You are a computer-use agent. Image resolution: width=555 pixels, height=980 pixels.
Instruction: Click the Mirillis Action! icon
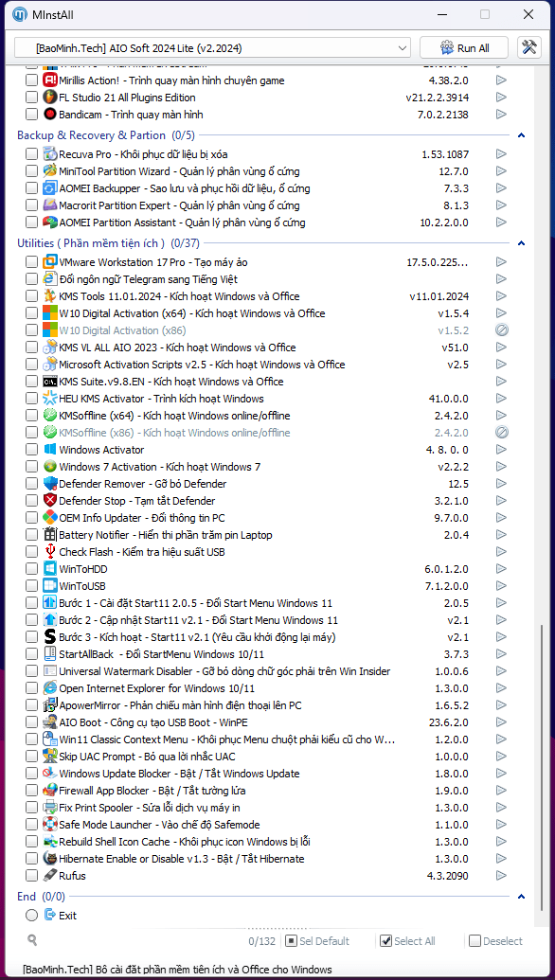50,80
